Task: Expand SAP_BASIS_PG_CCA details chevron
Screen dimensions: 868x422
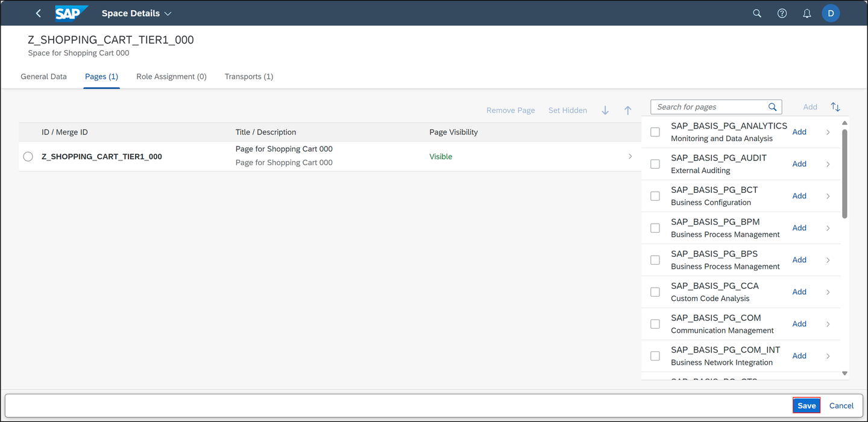Action: pyautogui.click(x=828, y=292)
